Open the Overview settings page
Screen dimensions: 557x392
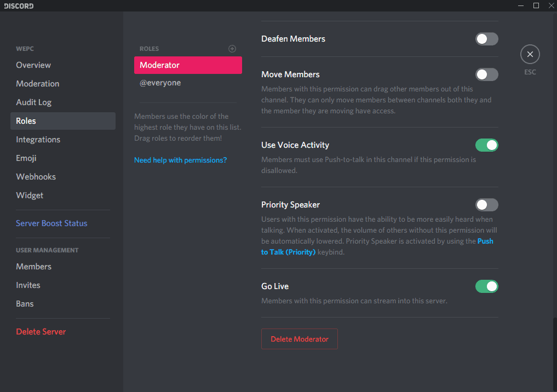coord(63,65)
